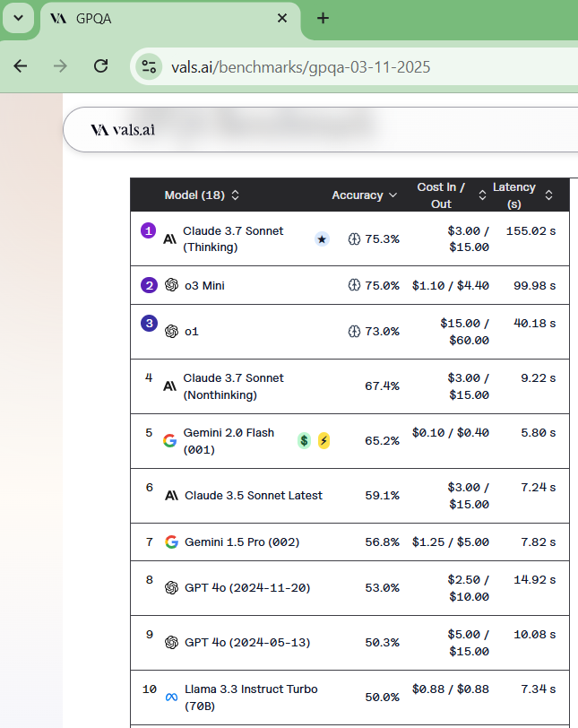This screenshot has height=728, width=578.
Task: Click the $0.10 / $0.40 cost cell
Action: 451,433
